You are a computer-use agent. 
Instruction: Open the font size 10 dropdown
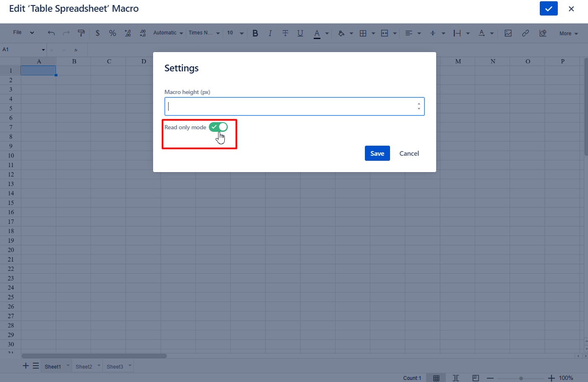[x=235, y=33]
